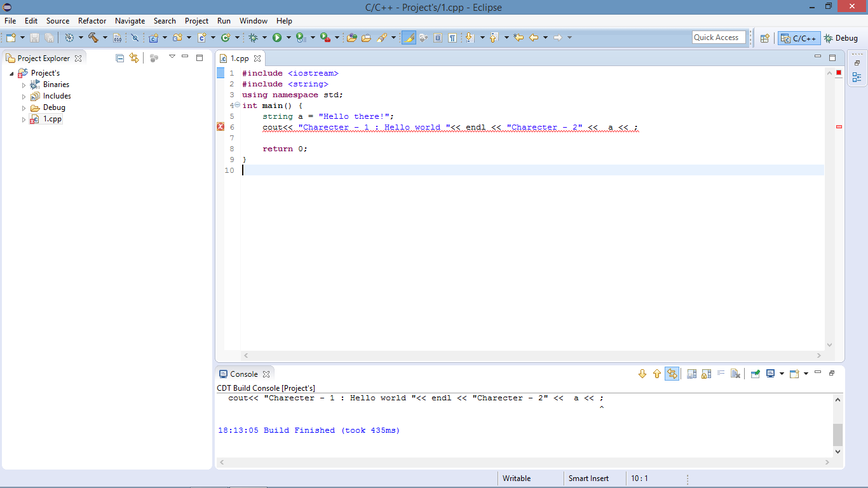This screenshot has width=868, height=488.
Task: Run the program with green play icon
Action: pos(277,37)
